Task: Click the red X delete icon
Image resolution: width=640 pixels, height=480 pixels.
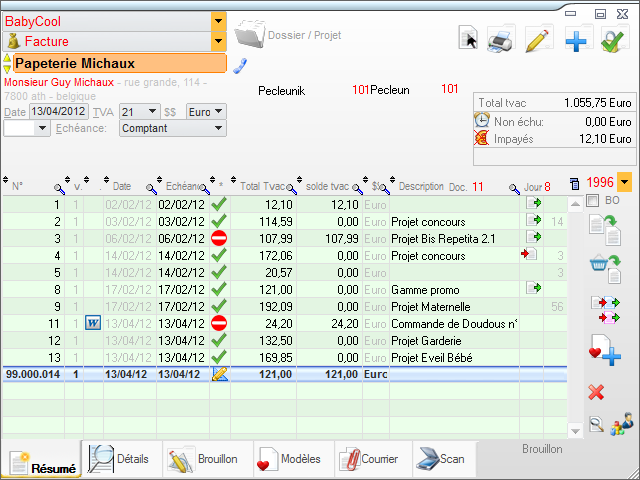Action: pyautogui.click(x=597, y=392)
